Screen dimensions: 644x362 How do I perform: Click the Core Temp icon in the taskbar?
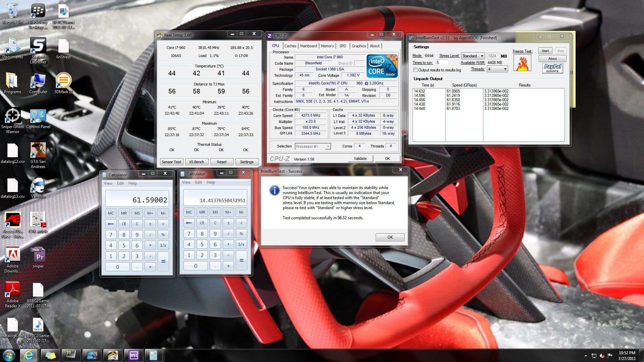coord(92,355)
